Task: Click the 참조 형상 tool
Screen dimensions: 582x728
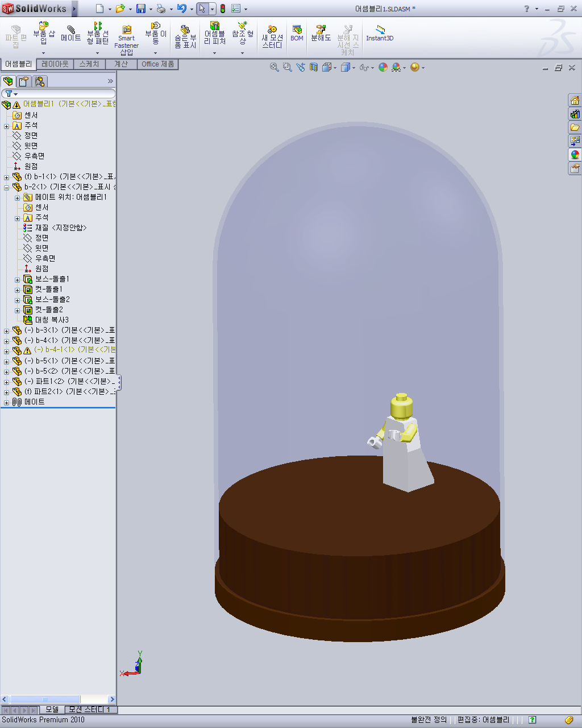Action: 243,34
